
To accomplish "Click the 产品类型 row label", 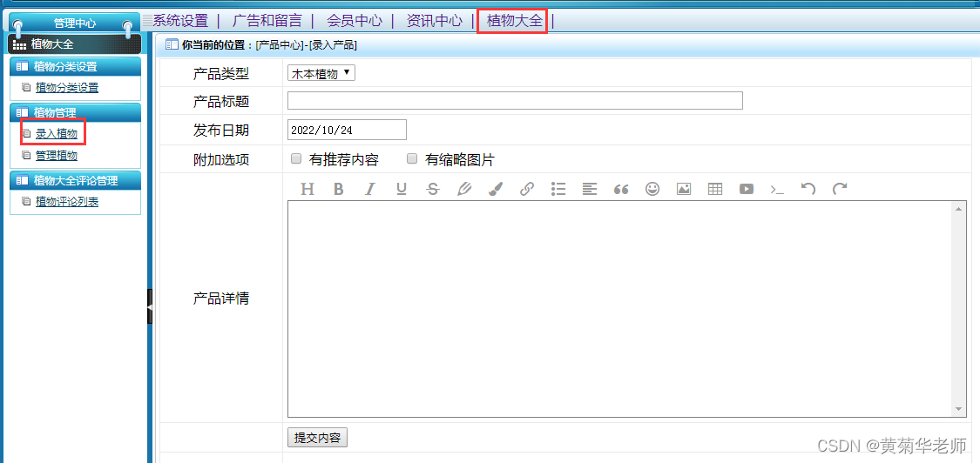I will point(221,74).
